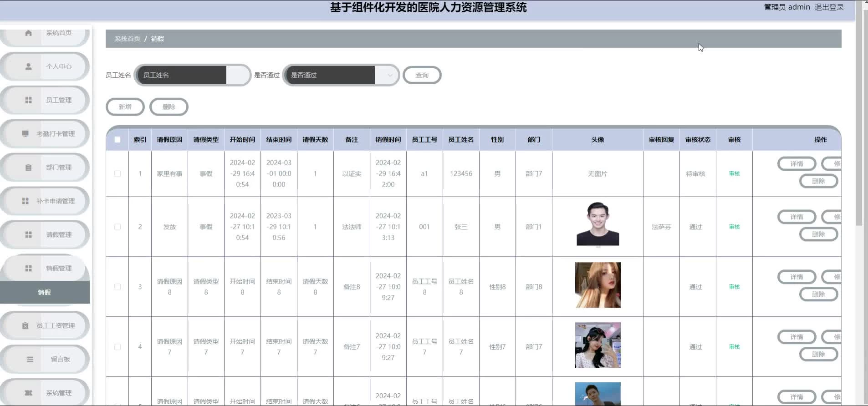868x406 pixels.
Task: Check the row 3 checkbox for 请假原因8
Action: click(117, 287)
